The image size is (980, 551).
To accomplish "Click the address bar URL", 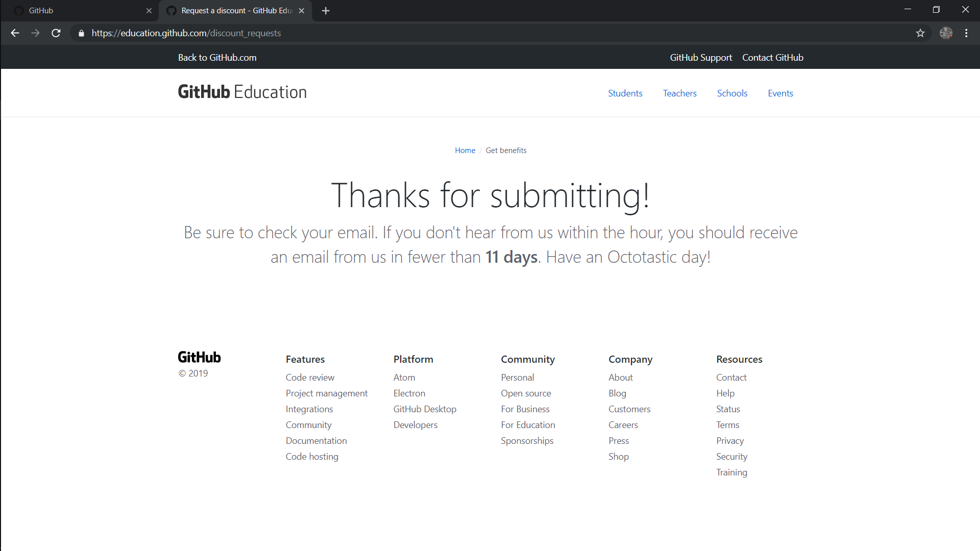I will (x=186, y=33).
